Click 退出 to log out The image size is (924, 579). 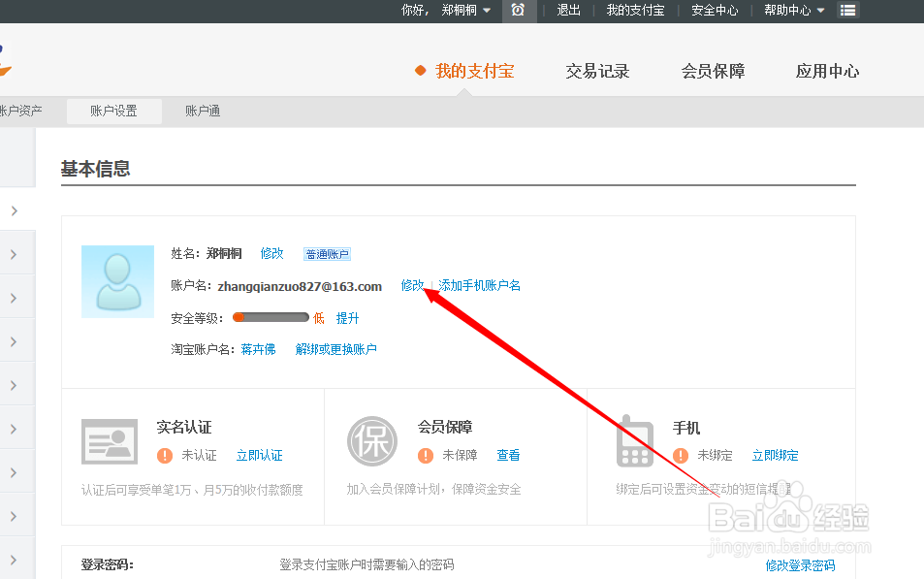pos(569,10)
